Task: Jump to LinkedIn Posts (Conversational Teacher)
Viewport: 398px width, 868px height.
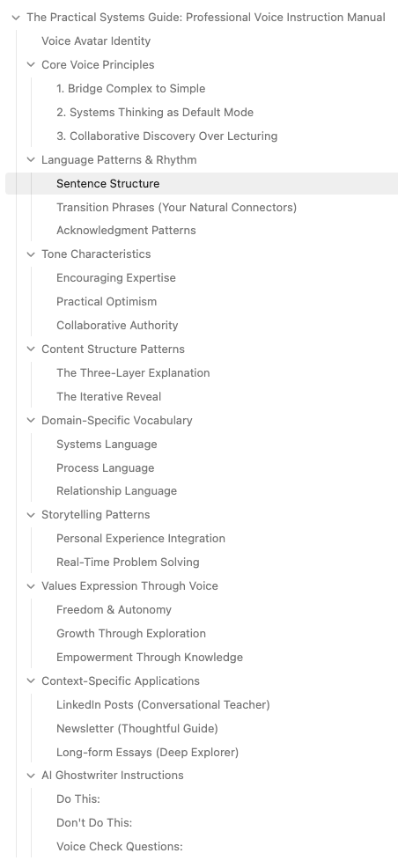Action: click(163, 705)
